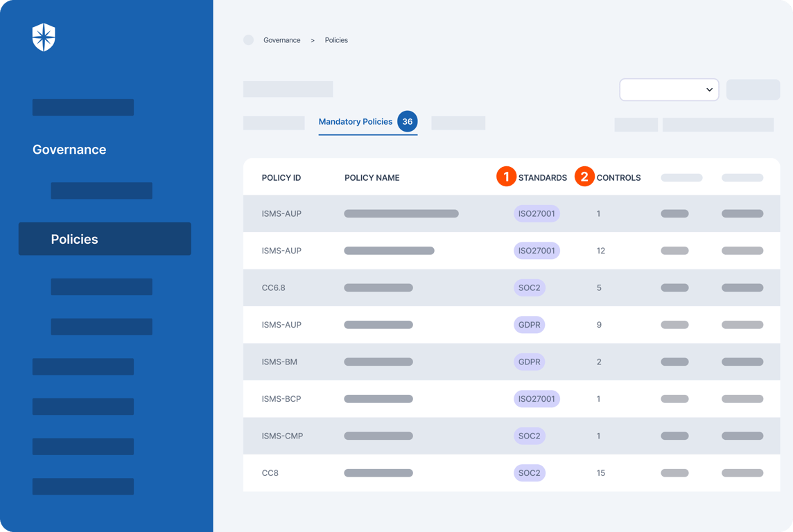Image resolution: width=793 pixels, height=532 pixels.
Task: Click the shield compass logo
Action: [x=44, y=37]
